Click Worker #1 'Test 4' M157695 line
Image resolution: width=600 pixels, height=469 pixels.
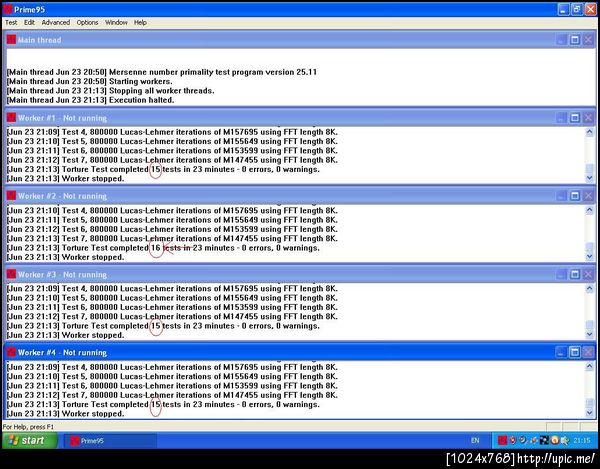point(172,132)
